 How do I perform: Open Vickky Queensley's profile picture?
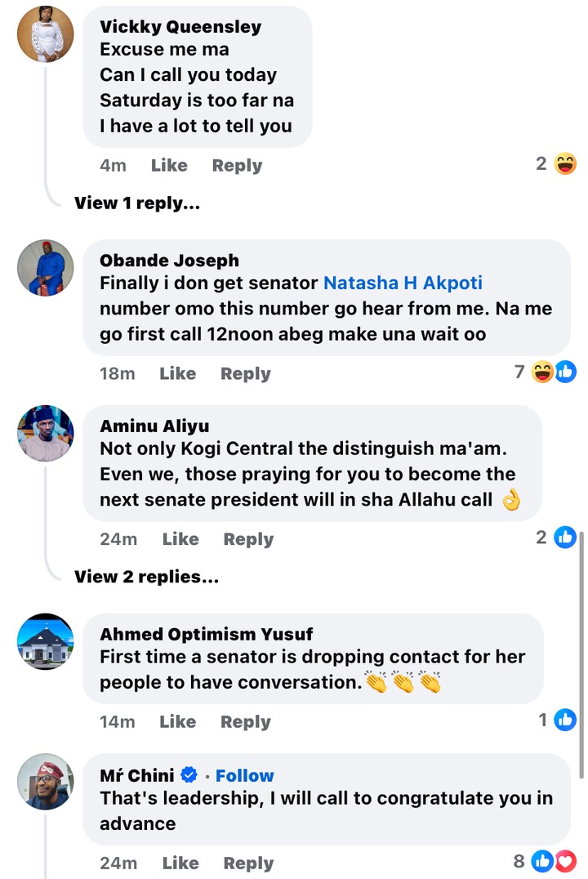click(x=46, y=34)
